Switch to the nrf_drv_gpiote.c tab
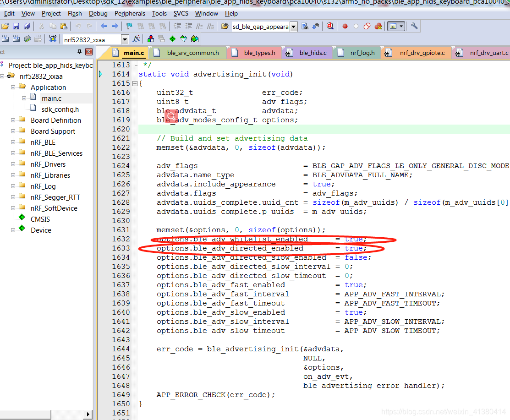The image size is (510, 420). tap(417, 53)
